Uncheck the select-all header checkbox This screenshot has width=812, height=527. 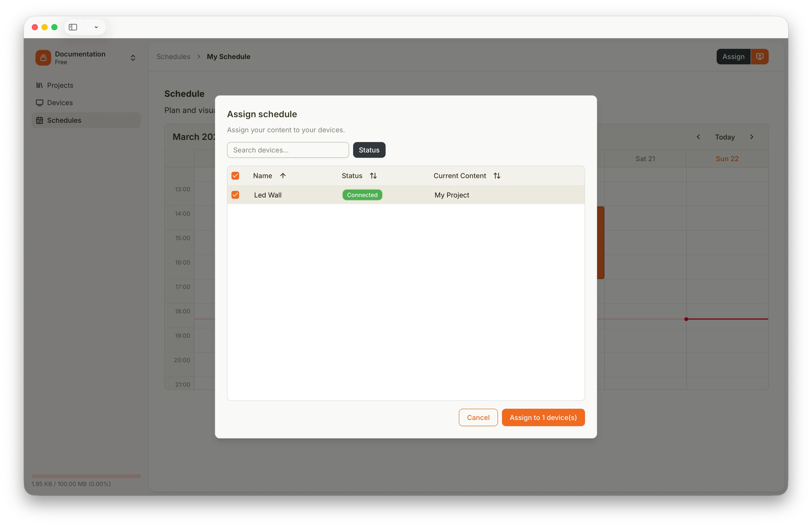pyautogui.click(x=235, y=176)
